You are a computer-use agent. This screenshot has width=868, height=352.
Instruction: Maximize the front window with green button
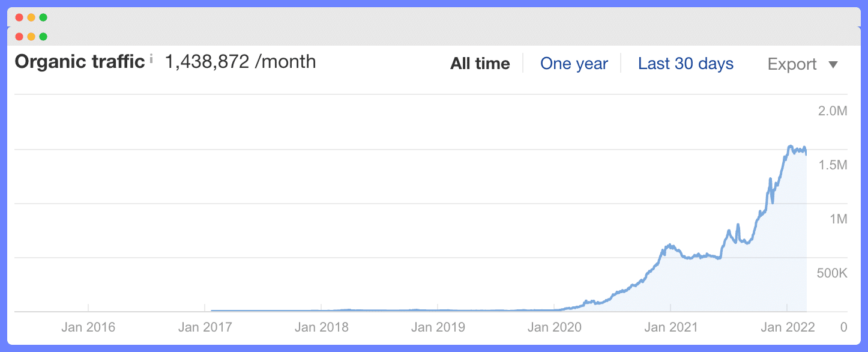[43, 37]
